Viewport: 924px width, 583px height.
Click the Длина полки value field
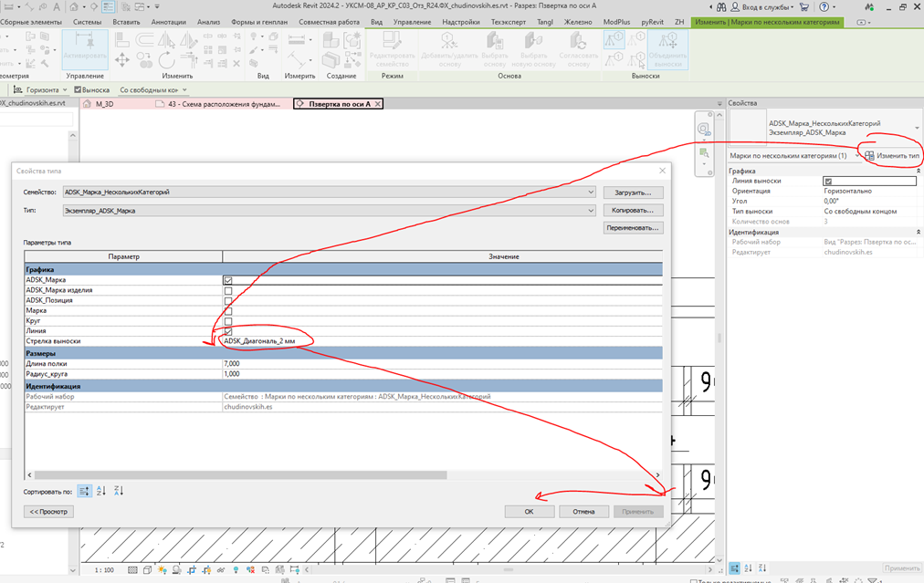(443, 363)
